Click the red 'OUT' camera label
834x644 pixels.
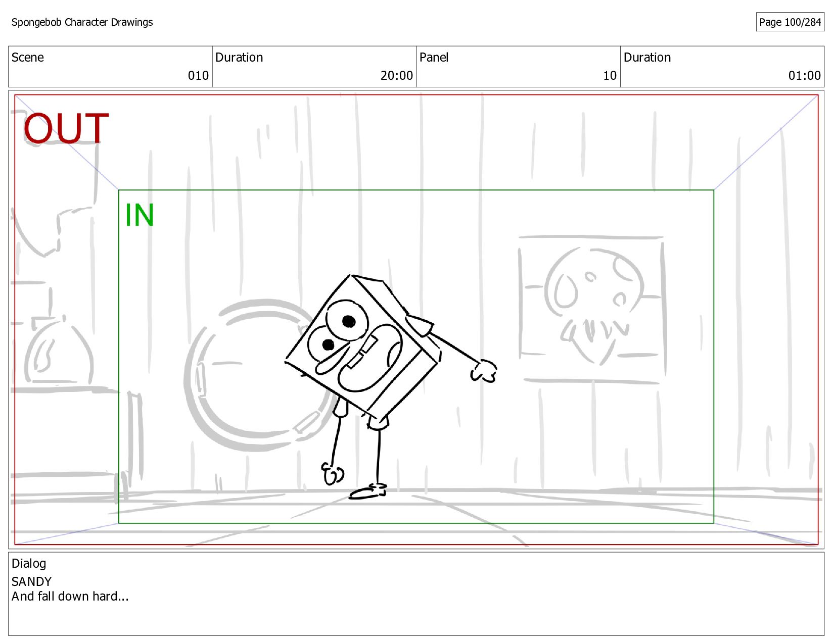click(66, 128)
